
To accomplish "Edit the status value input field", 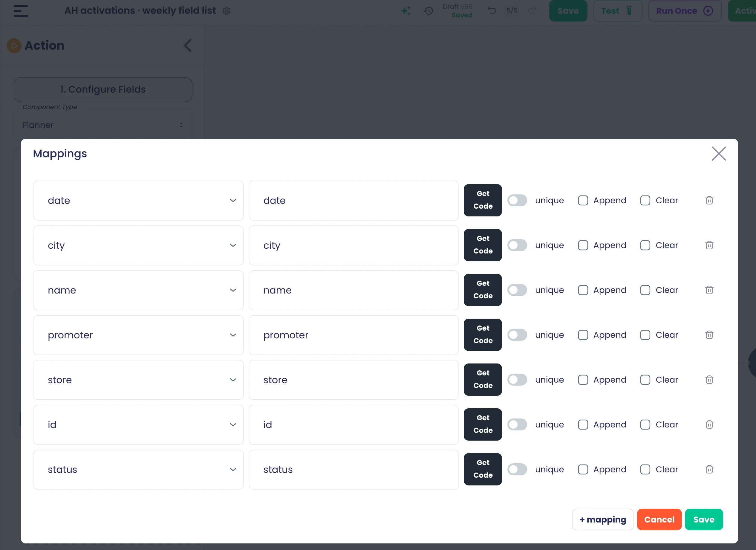I will pos(354,469).
